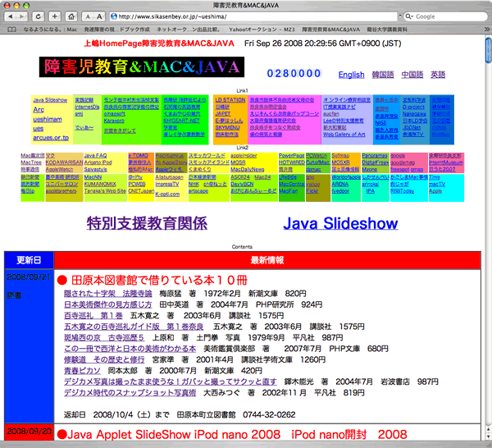Screen dimensions: 492x448
Task: Show more bookmarks with the chevron arrows
Action: pyautogui.click(x=487, y=30)
